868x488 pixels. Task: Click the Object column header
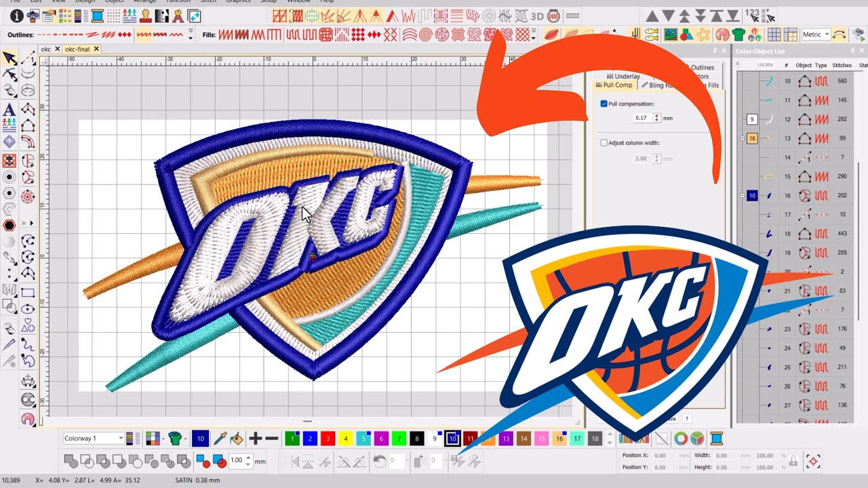tap(804, 65)
